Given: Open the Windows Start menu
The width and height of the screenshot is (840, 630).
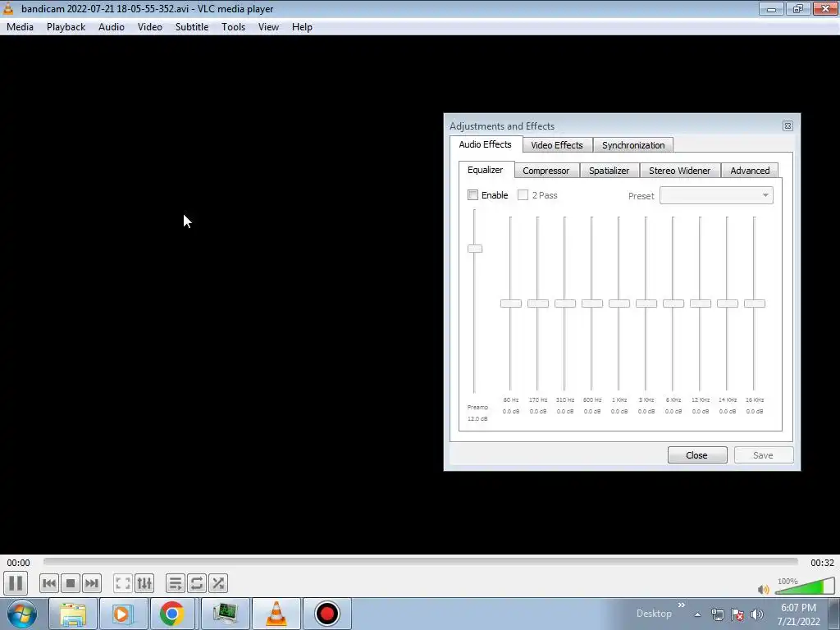Looking at the screenshot, I should click(x=22, y=614).
